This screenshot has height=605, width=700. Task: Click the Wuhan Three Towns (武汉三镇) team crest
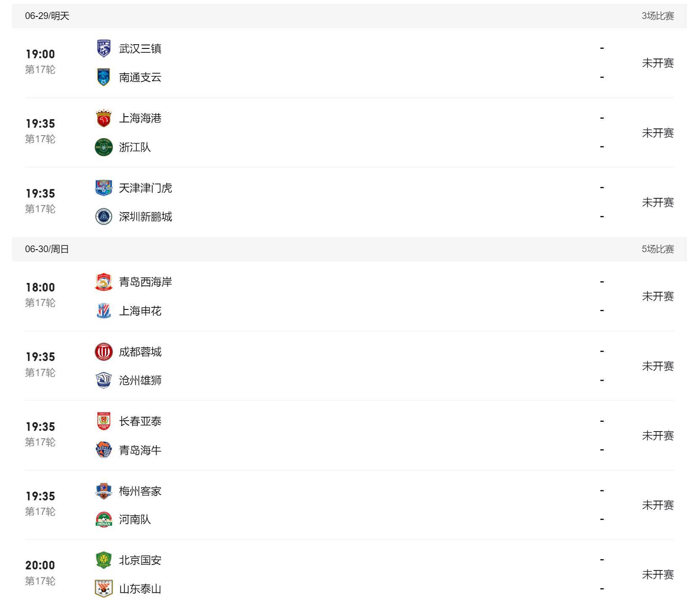pyautogui.click(x=104, y=48)
